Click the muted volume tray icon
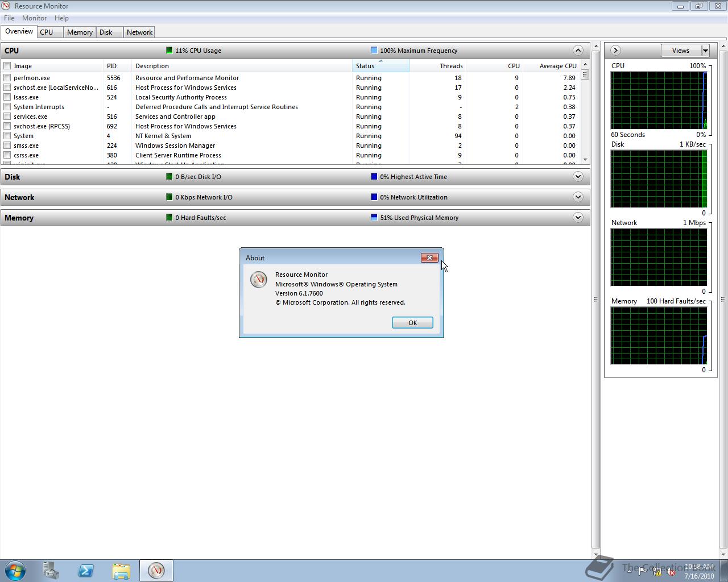This screenshot has width=728, height=582. click(x=671, y=572)
